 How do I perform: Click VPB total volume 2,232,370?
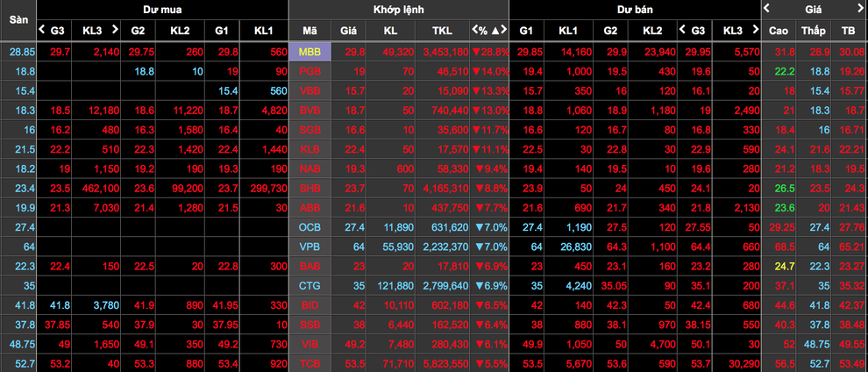(x=445, y=247)
